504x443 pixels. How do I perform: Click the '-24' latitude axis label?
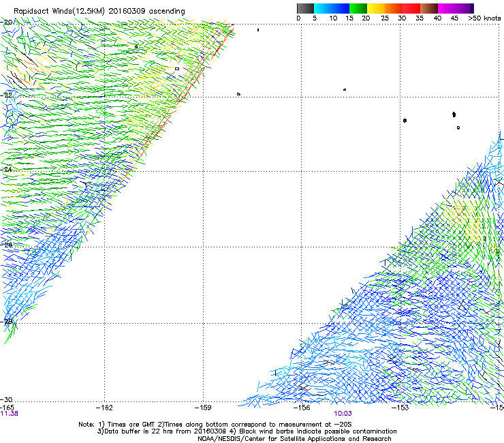[x=7, y=169]
